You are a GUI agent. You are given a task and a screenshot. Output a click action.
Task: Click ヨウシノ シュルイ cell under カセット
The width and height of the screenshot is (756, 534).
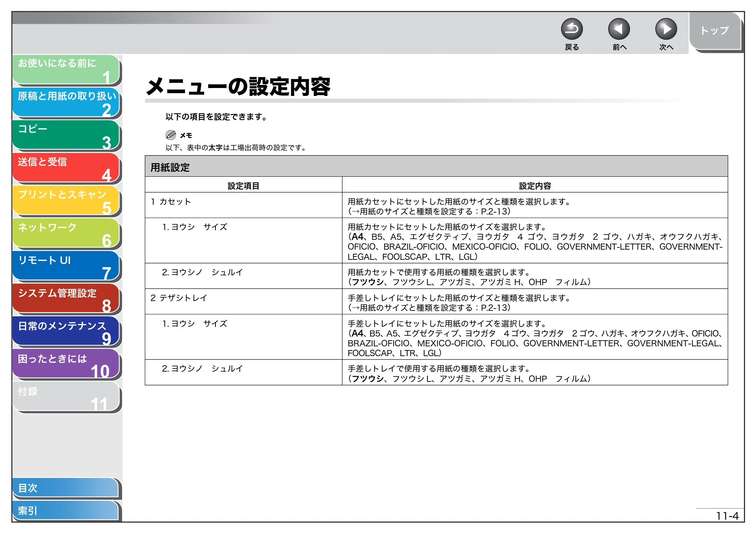[x=243, y=276]
